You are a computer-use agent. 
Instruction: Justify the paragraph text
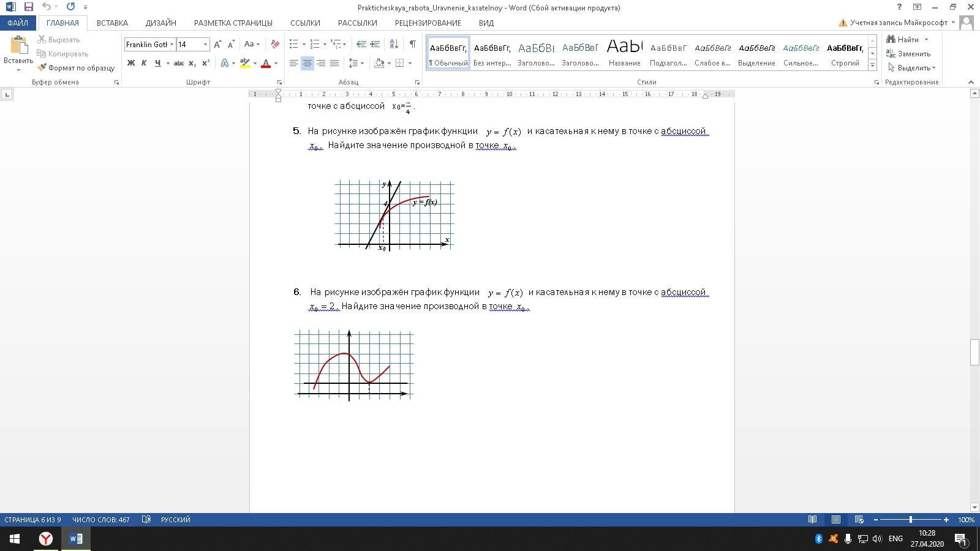tap(334, 63)
